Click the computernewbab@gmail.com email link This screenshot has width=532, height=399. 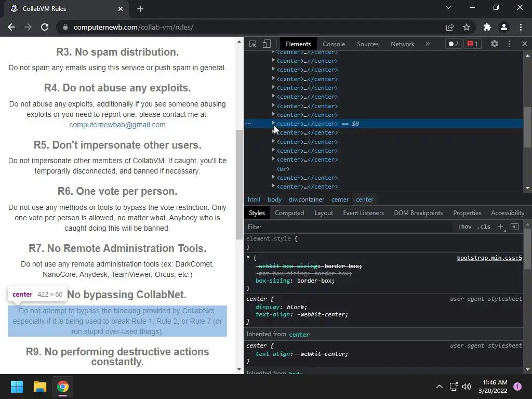[117, 125]
